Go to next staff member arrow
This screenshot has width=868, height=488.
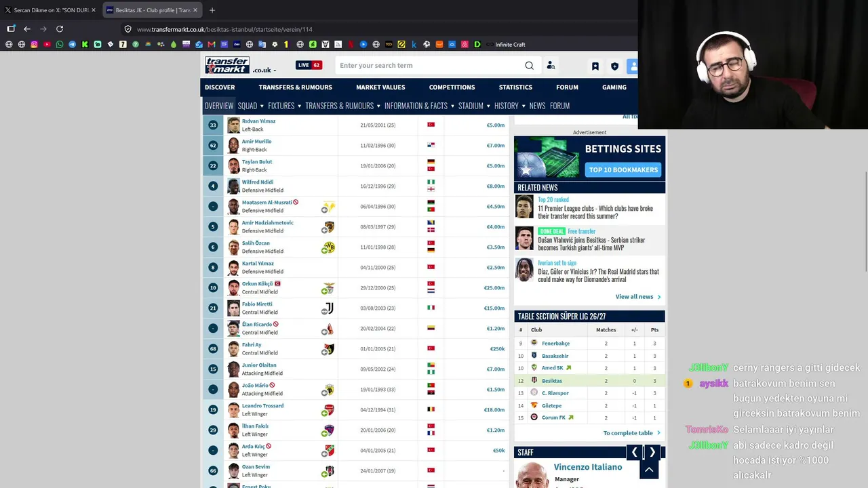tap(652, 452)
